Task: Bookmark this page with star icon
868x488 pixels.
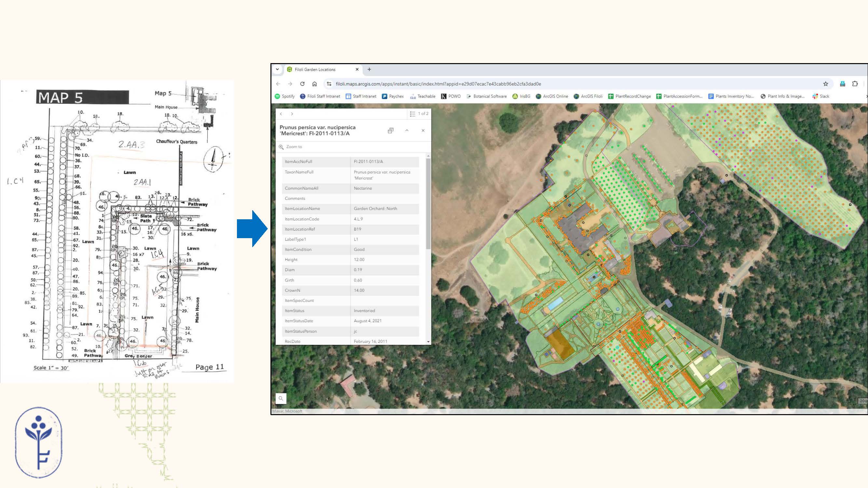Action: click(825, 84)
